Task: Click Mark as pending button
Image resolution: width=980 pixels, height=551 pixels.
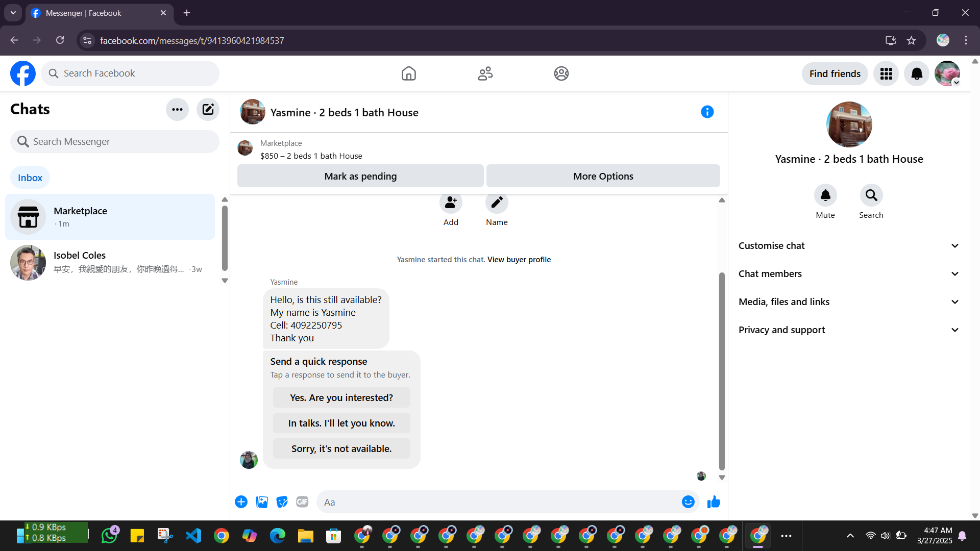Action: 360,176
